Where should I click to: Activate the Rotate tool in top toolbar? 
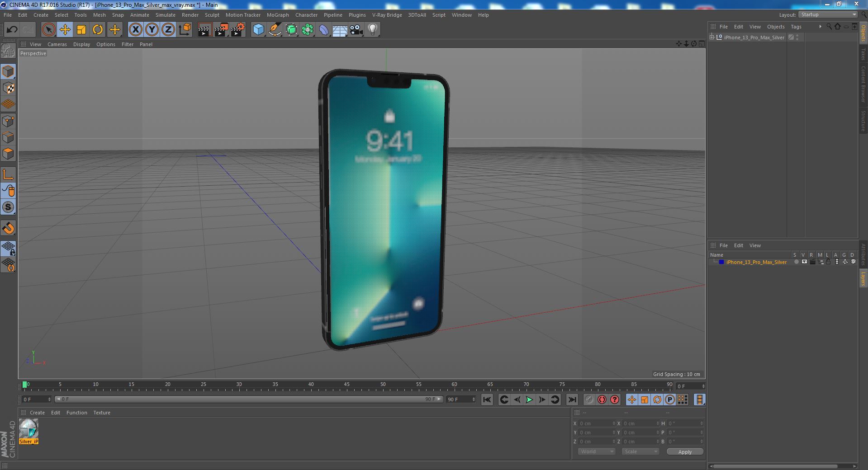(98, 30)
